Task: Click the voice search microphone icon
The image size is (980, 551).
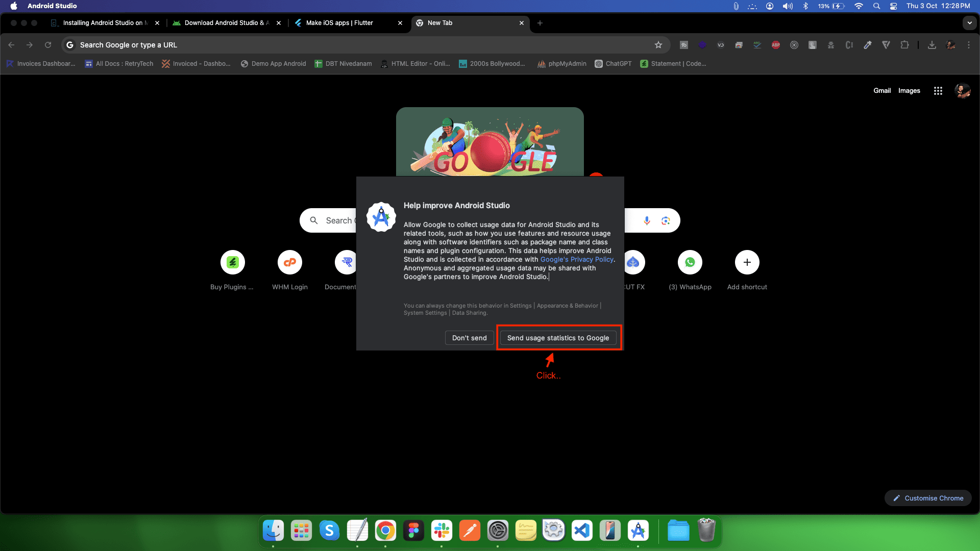Action: point(647,220)
